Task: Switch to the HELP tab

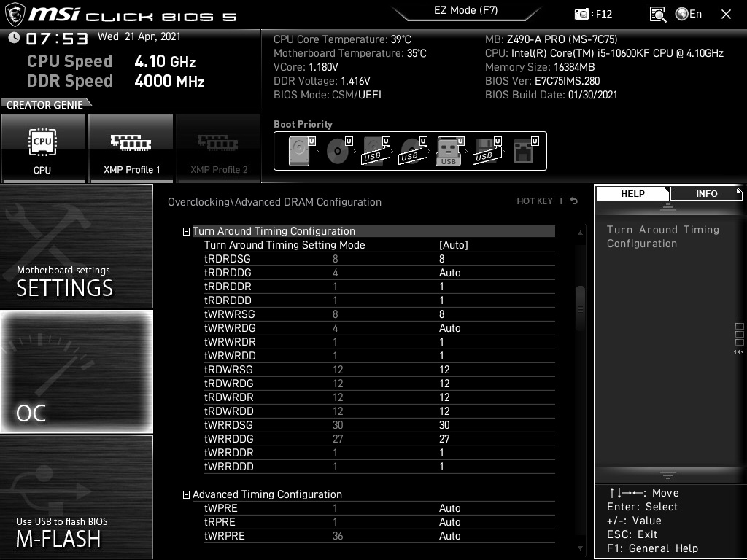Action: pos(632,193)
